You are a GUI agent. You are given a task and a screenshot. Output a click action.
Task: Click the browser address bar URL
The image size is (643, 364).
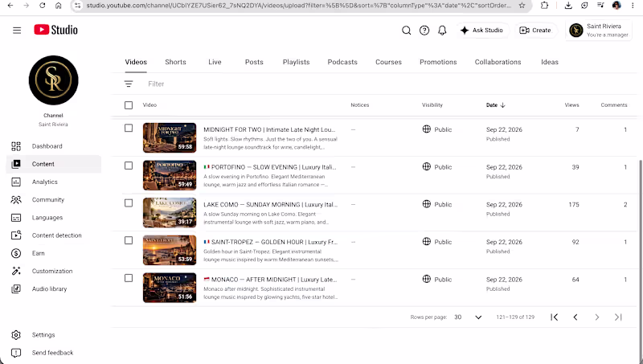[298, 6]
